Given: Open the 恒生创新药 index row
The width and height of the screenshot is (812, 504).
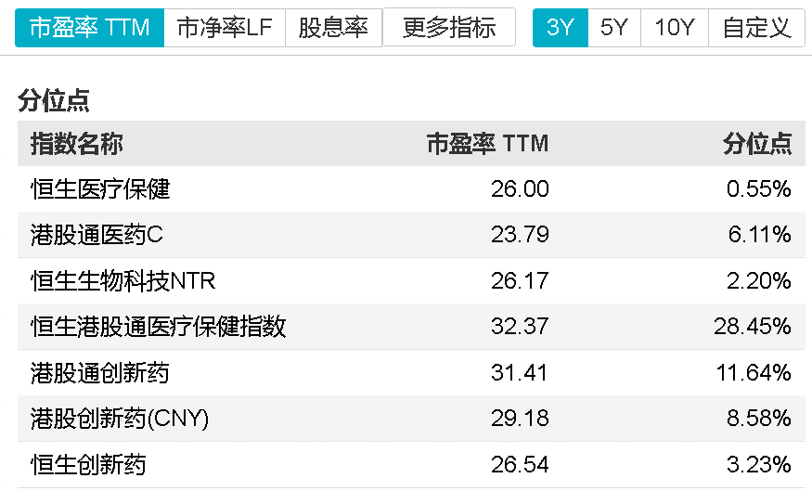Looking at the screenshot, I should pyautogui.click(x=411, y=464).
